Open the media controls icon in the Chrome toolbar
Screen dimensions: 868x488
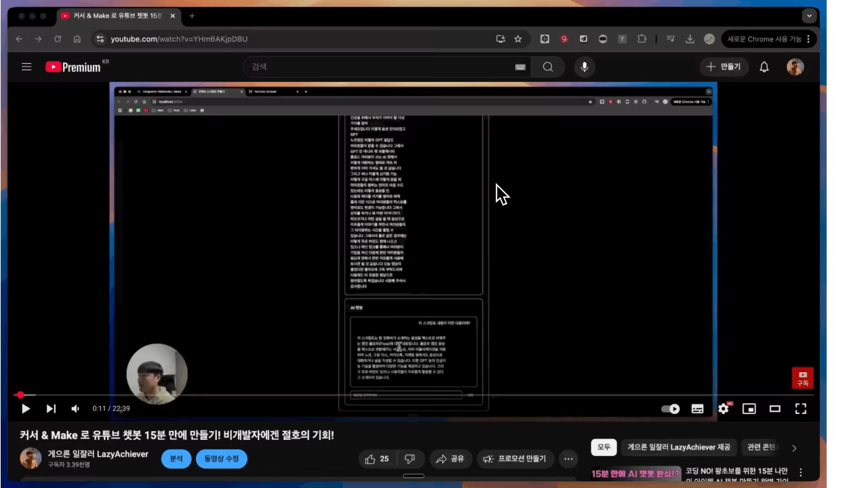671,39
